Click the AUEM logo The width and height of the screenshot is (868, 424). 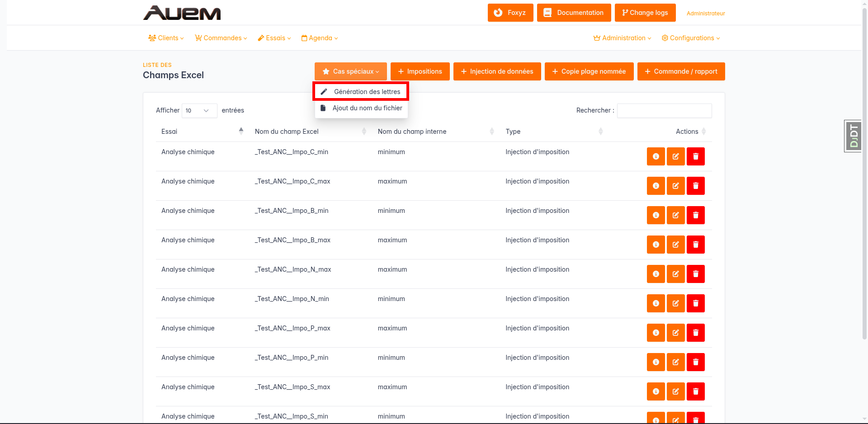182,13
